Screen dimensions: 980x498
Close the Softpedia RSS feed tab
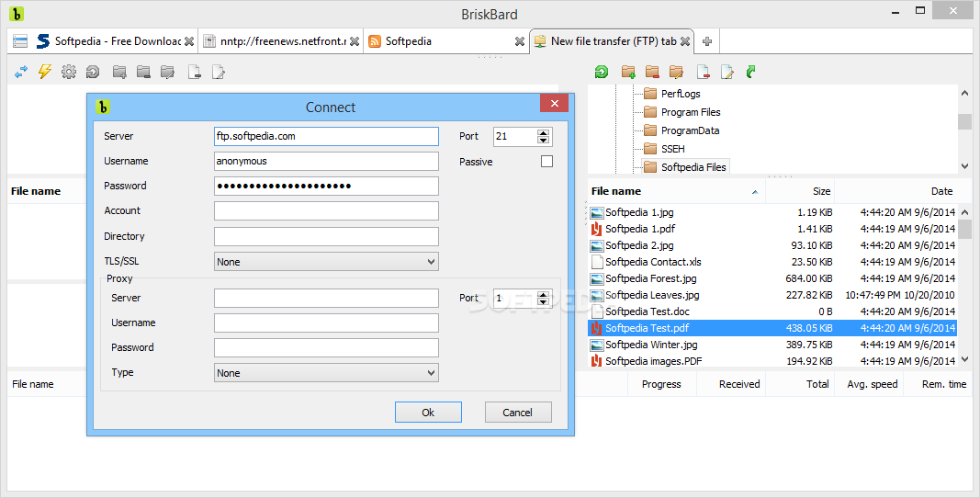pos(519,41)
